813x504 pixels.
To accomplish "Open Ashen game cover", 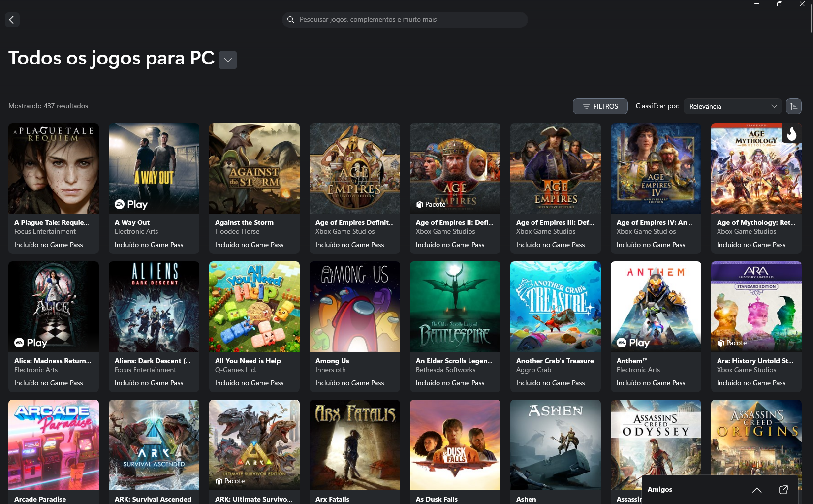I will 556,445.
